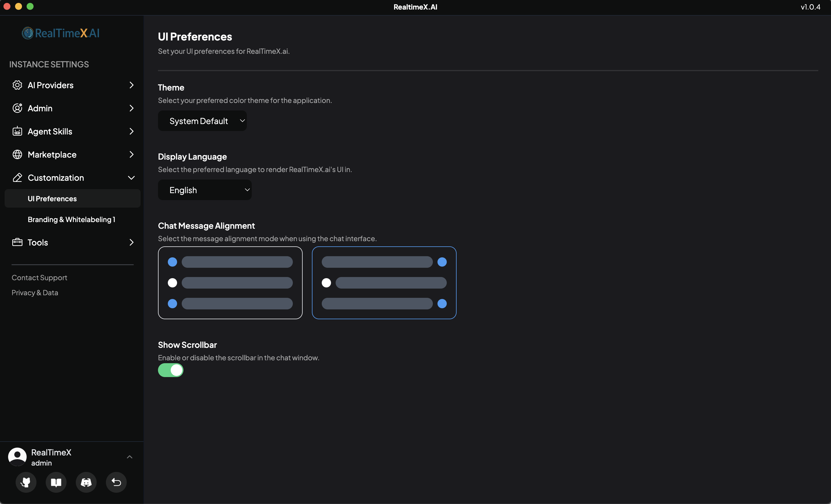This screenshot has width=831, height=504.
Task: Open the Theme dropdown showing System Default
Action: [202, 121]
